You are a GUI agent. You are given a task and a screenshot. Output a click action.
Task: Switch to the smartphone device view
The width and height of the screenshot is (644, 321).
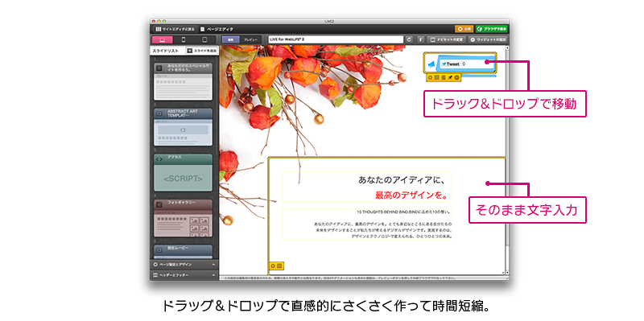[184, 39]
